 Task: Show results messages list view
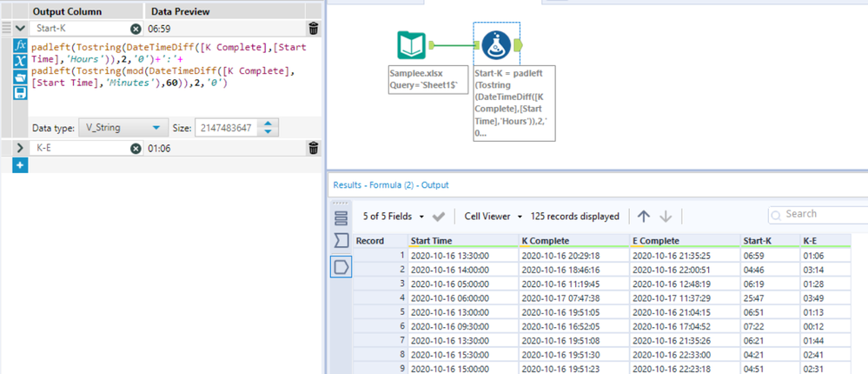click(x=341, y=218)
